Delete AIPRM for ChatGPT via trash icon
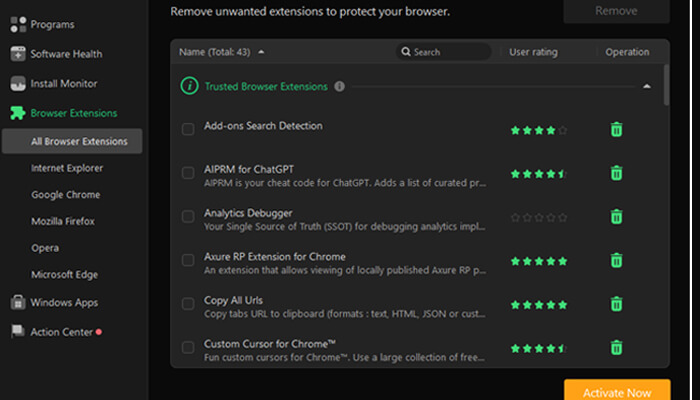 point(616,173)
